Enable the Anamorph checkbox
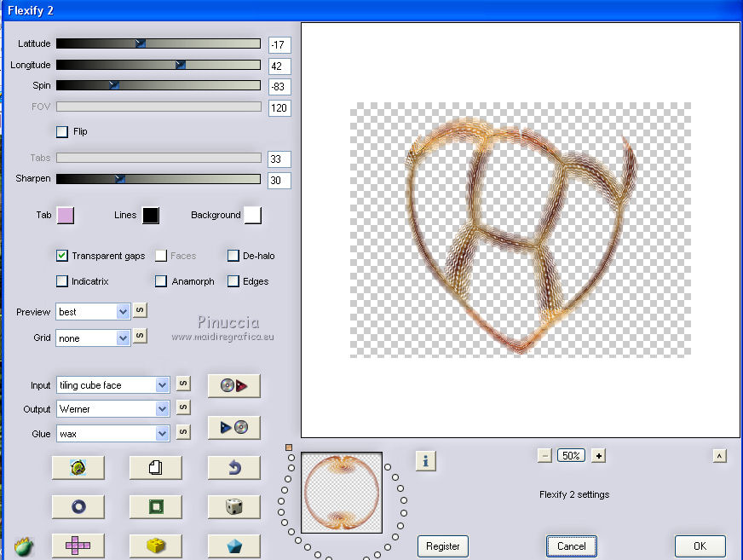Image resolution: width=743 pixels, height=560 pixels. click(x=161, y=281)
